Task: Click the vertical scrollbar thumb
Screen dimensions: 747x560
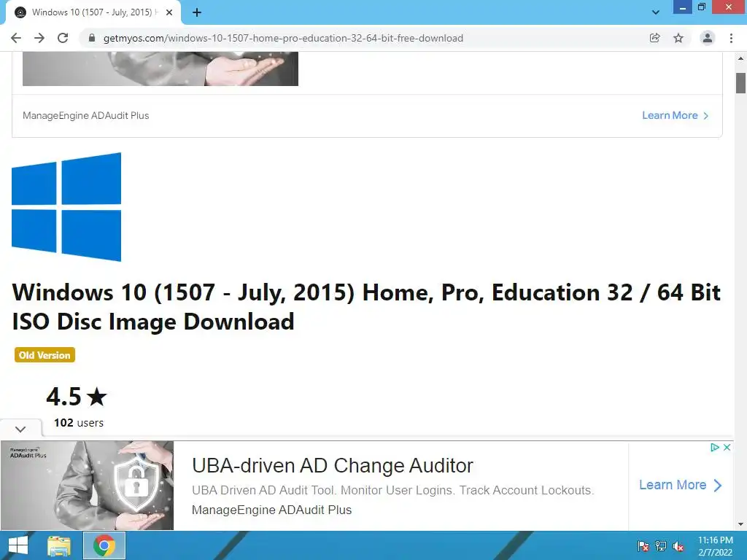Action: point(740,83)
